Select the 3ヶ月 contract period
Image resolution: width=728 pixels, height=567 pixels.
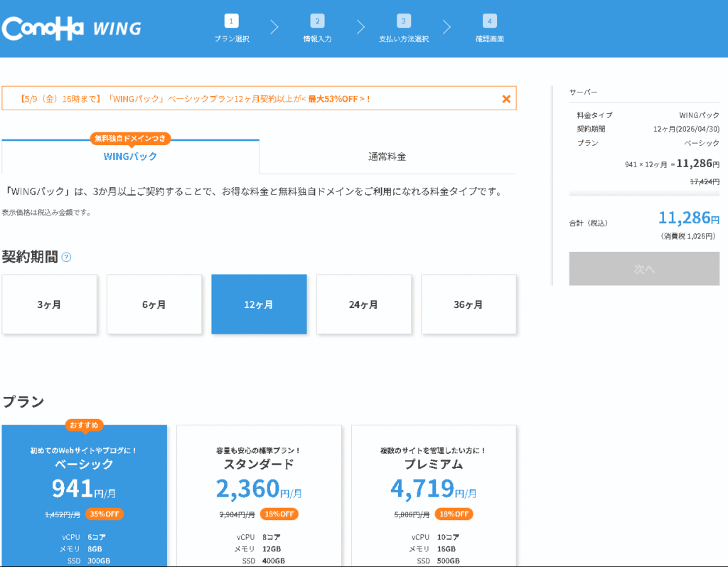click(x=49, y=304)
